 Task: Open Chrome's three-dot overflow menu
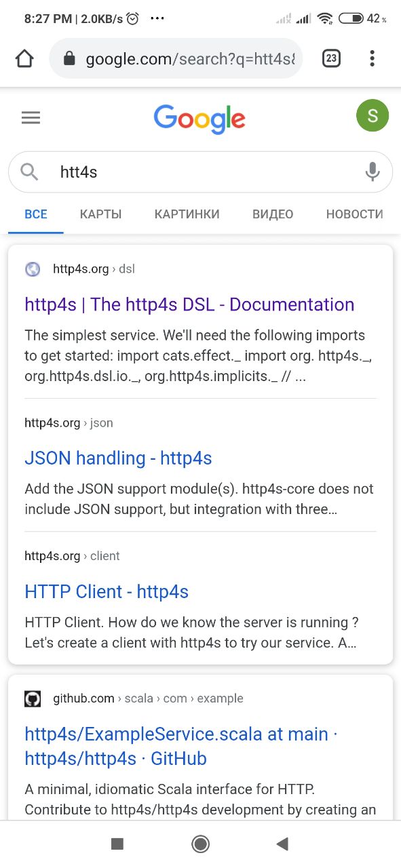(x=372, y=58)
